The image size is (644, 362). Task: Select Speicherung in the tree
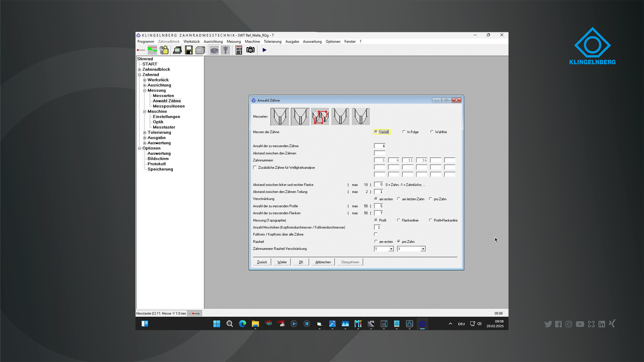(160, 169)
